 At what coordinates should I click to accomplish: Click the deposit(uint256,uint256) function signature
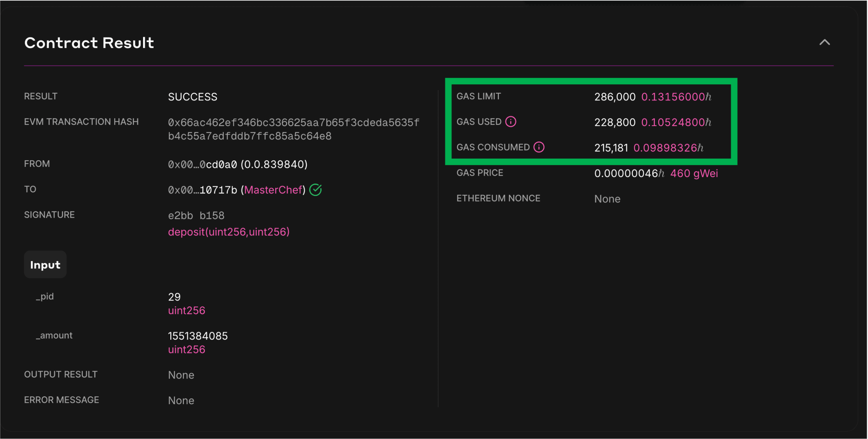[x=229, y=232]
